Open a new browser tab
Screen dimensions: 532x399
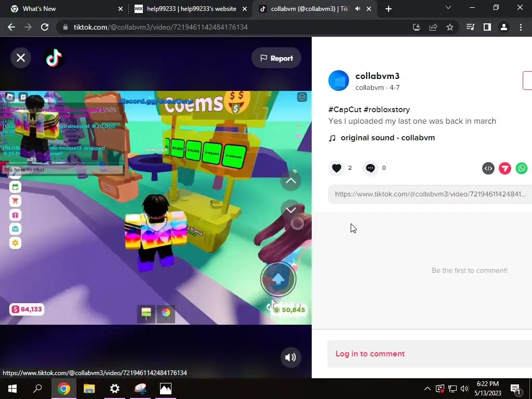(x=389, y=9)
